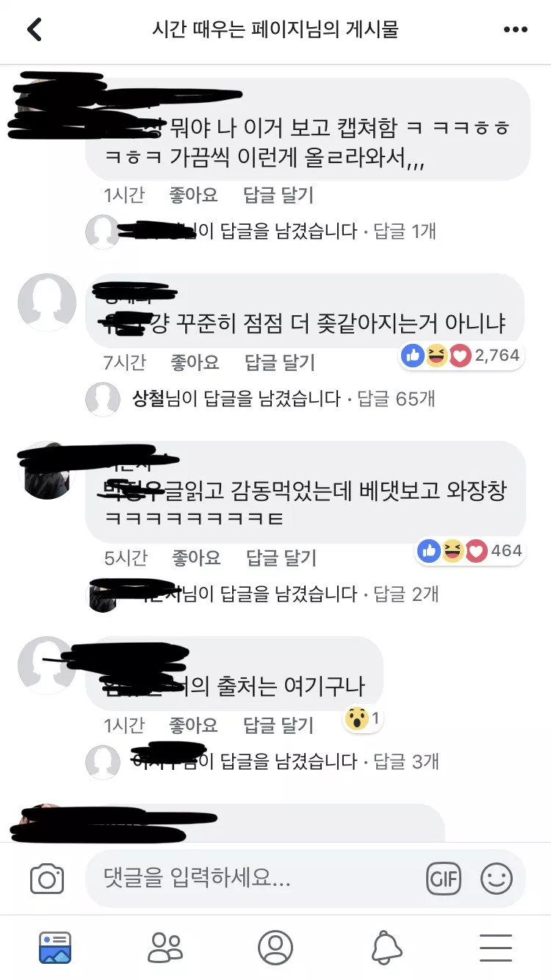View the 2,764 reactions list
The height and width of the screenshot is (980, 551).
pyautogui.click(x=461, y=356)
